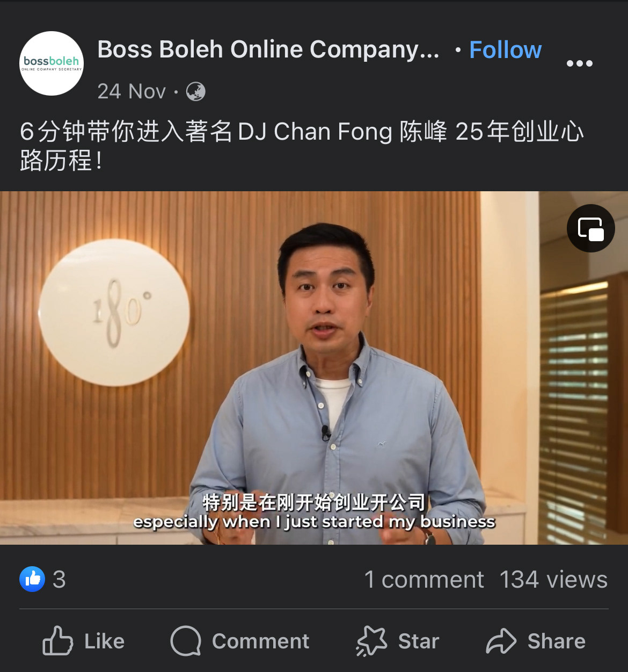Viewport: 628px width, 672px height.
Task: Tap the Comment speech bubble icon
Action: coord(186,641)
